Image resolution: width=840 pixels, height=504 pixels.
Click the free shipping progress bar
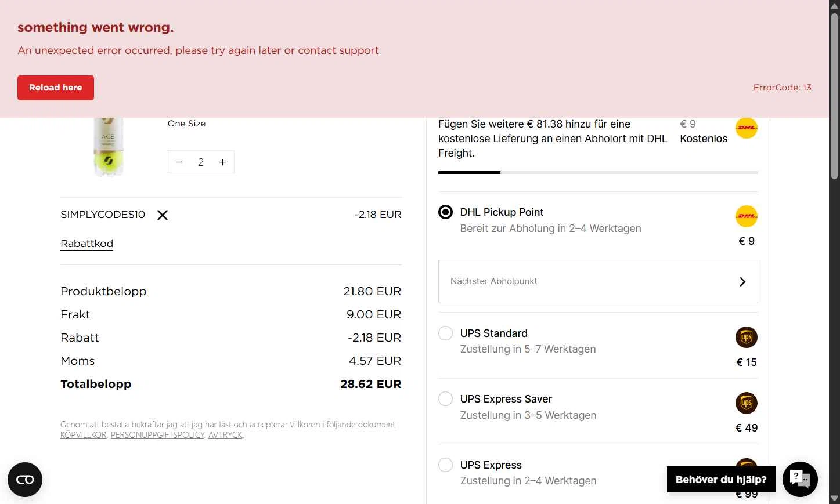tap(598, 172)
